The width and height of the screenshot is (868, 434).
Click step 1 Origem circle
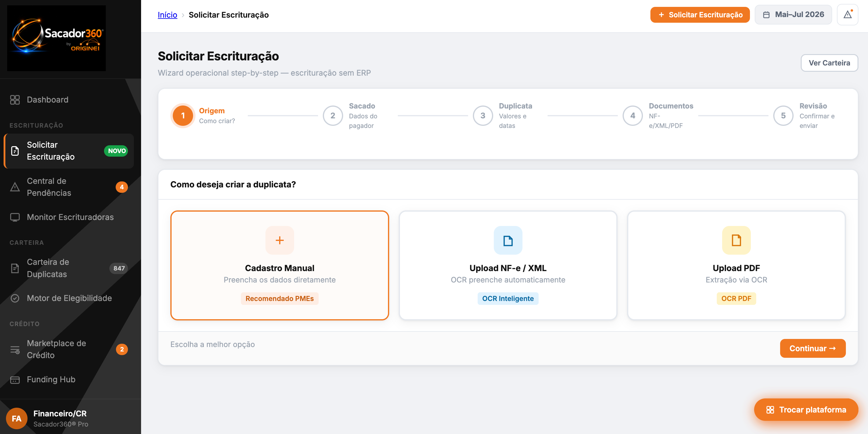tap(183, 116)
